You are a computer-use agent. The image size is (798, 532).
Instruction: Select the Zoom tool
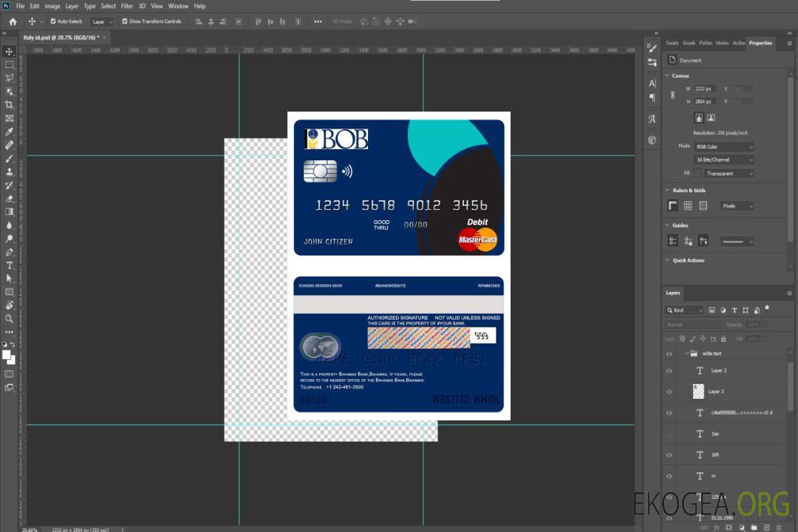pos(10,318)
